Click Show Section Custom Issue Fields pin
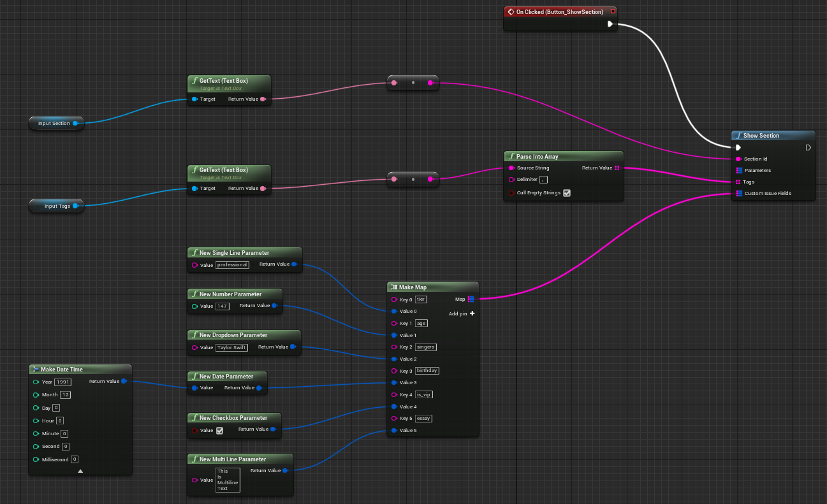The width and height of the screenshot is (827, 504). (738, 193)
